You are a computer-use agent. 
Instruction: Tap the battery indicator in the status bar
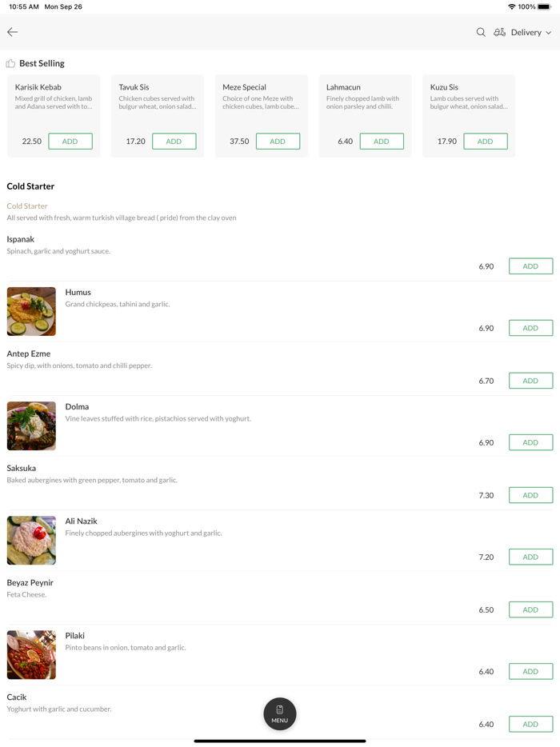(x=542, y=6)
